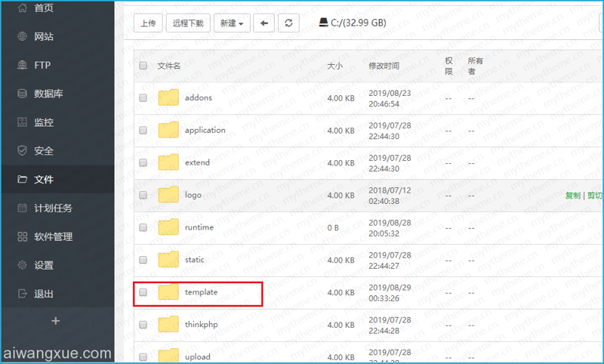Open the extend folder name
This screenshot has height=364, width=604.
coord(197,162)
